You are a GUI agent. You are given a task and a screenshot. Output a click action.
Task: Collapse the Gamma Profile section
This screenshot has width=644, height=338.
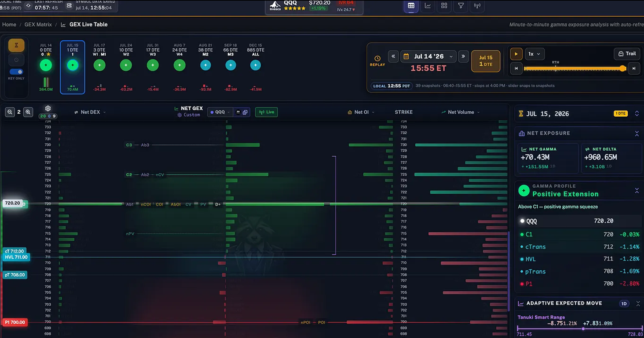(637, 191)
